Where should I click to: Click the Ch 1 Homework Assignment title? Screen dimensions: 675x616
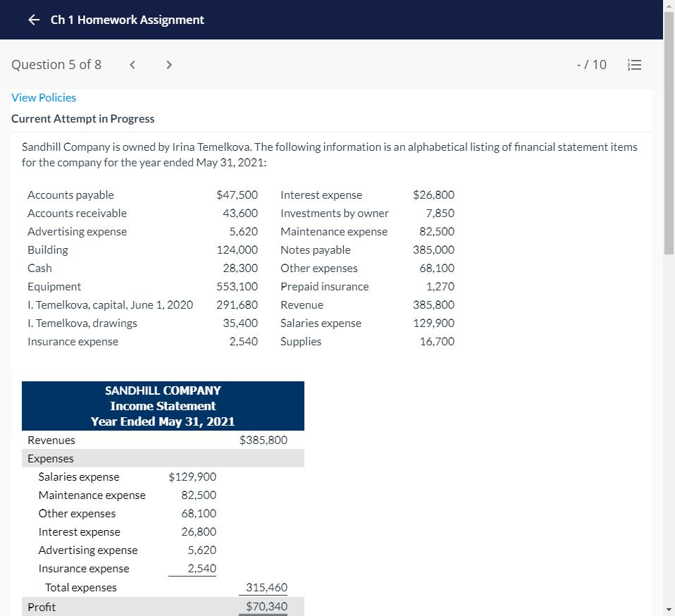(x=127, y=20)
